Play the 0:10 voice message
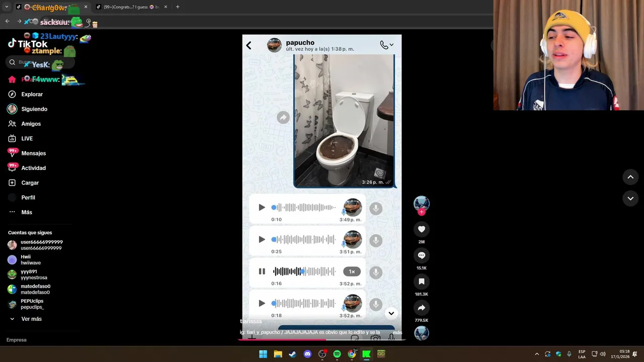Viewport: 644px width, 362px height. (x=262, y=207)
